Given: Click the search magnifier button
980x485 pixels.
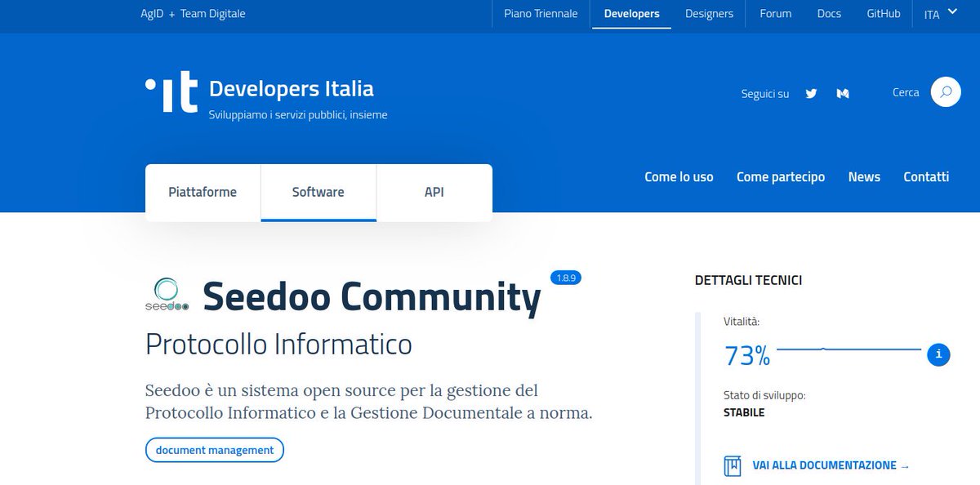Looking at the screenshot, I should 946,92.
